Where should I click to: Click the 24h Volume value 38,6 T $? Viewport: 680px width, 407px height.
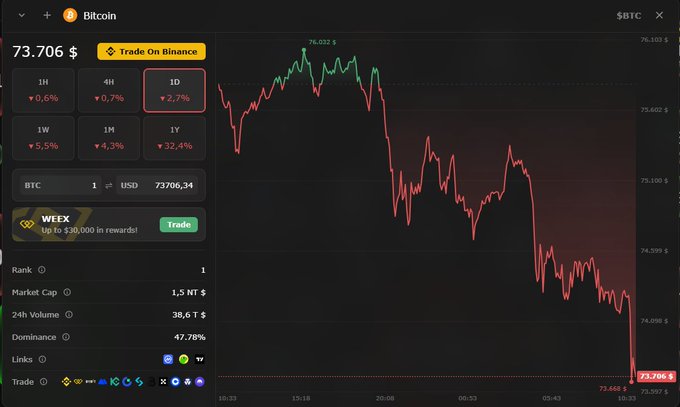(189, 315)
